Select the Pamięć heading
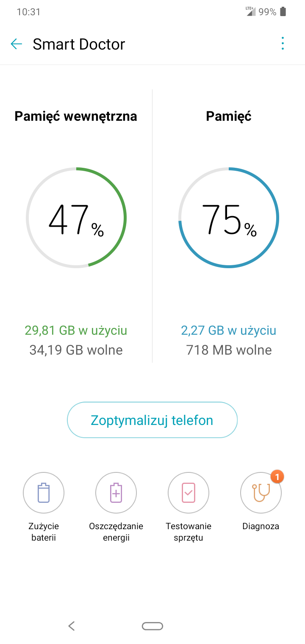Viewport: 305px width, 644px height. [x=229, y=116]
